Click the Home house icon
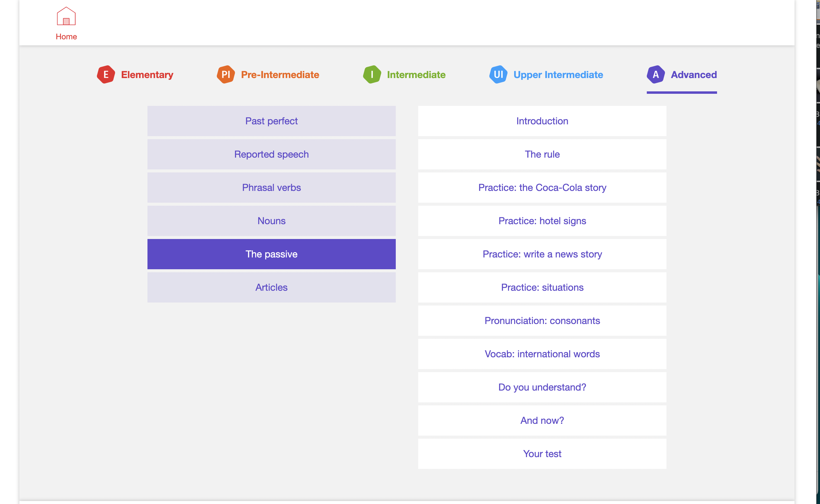Viewport: 820px width, 504px height. [x=66, y=16]
